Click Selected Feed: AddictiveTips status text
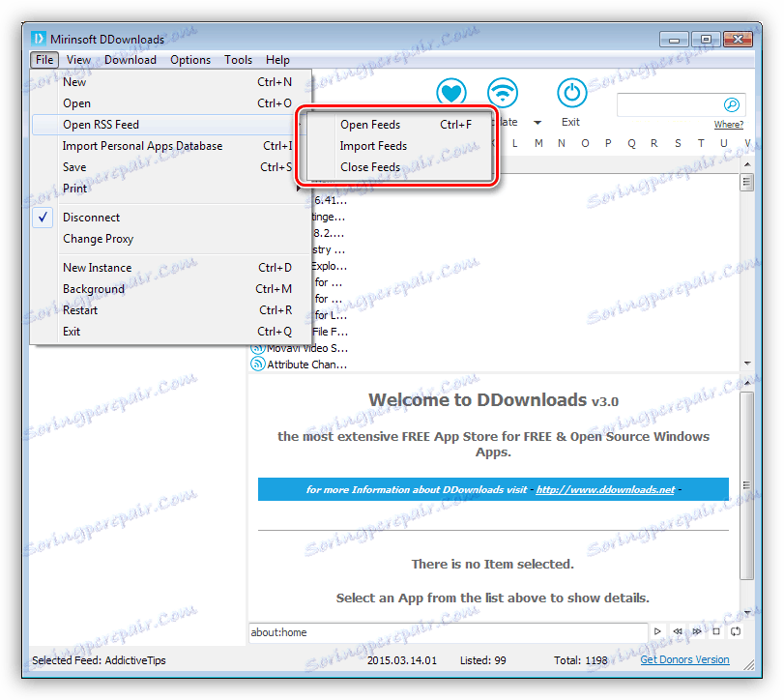 [99, 660]
